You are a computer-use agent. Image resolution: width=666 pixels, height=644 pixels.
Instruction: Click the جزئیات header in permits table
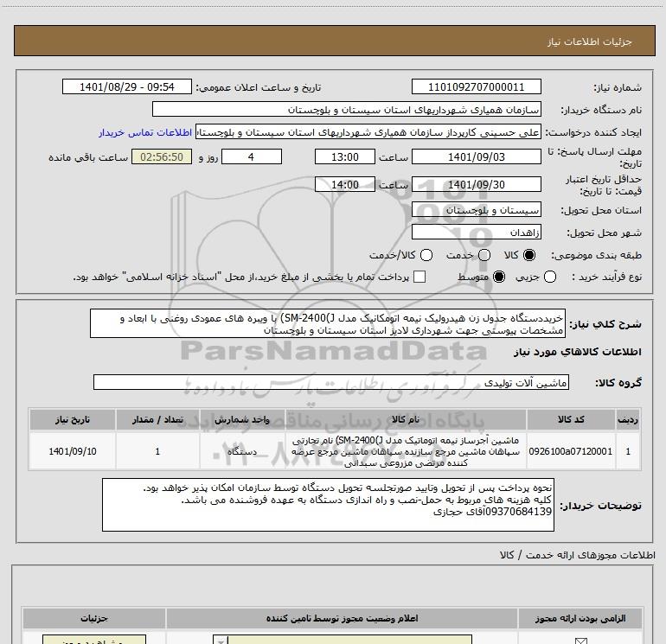[94, 619]
